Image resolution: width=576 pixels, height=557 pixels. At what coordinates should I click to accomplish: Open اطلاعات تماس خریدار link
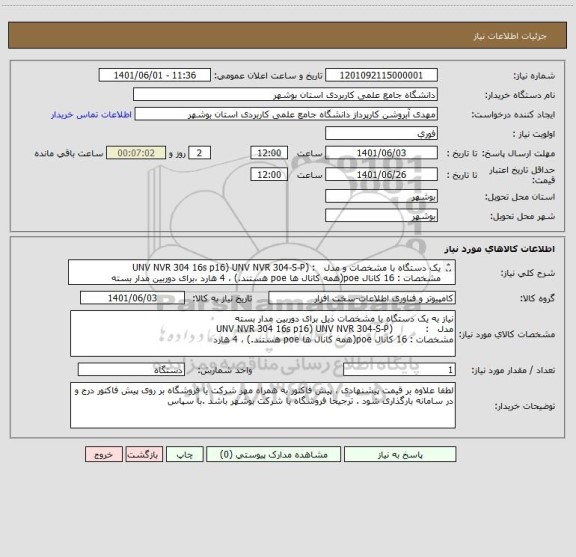pyautogui.click(x=91, y=115)
